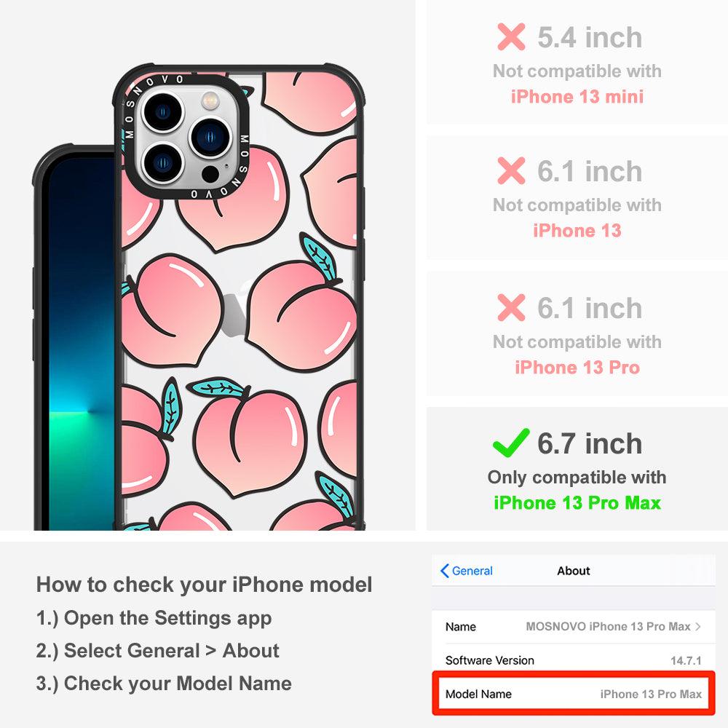Click the iPhone 13 mini red text
Viewport: 728px width, 728px height.
pos(577,97)
